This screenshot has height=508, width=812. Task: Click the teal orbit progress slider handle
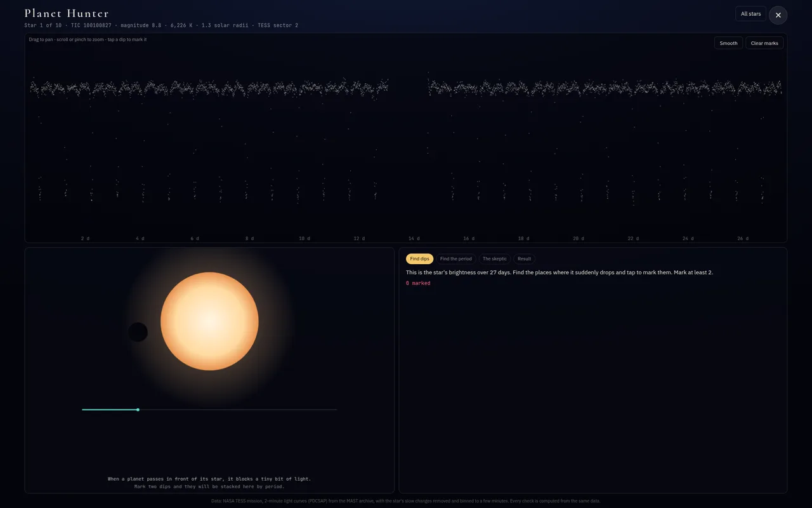(x=138, y=410)
